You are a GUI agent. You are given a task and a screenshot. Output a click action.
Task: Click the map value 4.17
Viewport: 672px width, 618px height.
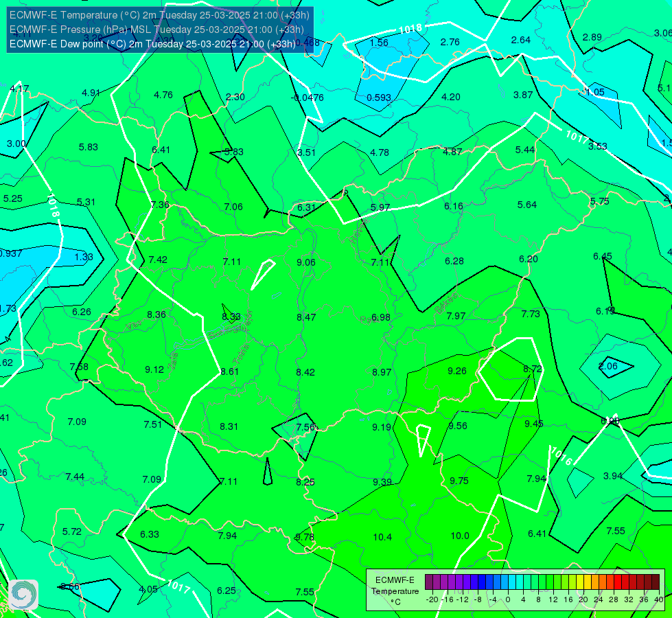(x=19, y=89)
